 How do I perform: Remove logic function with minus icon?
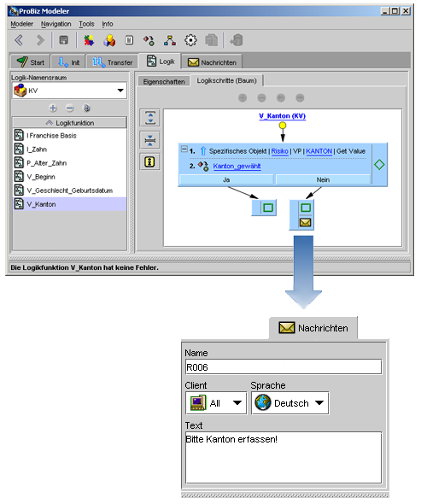70,108
